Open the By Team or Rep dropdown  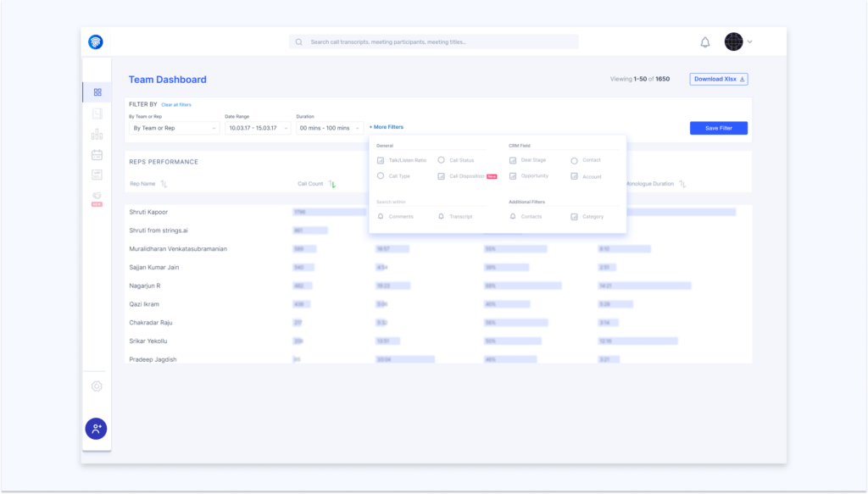173,127
